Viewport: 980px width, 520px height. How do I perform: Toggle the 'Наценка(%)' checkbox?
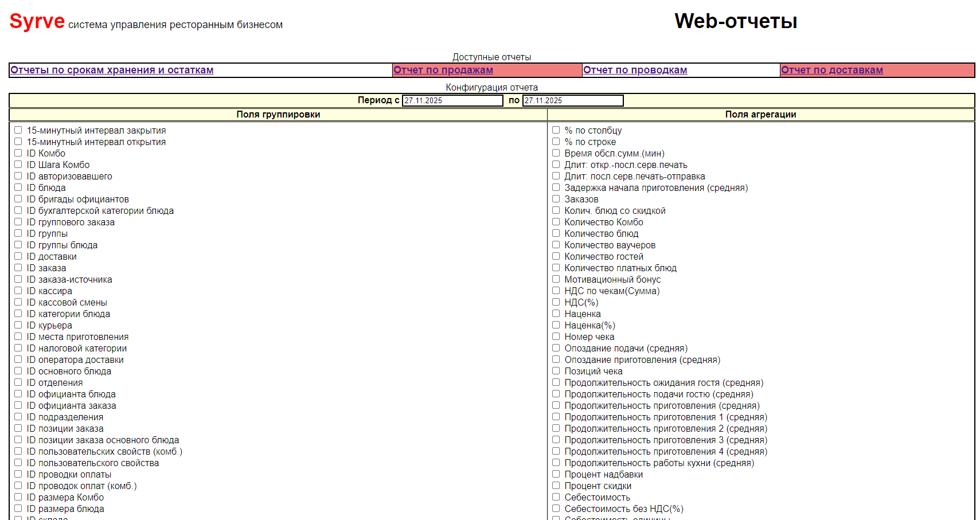(x=556, y=325)
